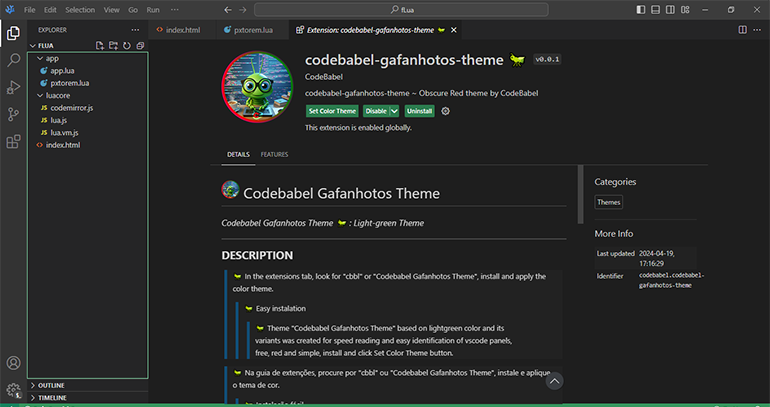
Task: Go back with the navigation arrow
Action: [x=227, y=10]
